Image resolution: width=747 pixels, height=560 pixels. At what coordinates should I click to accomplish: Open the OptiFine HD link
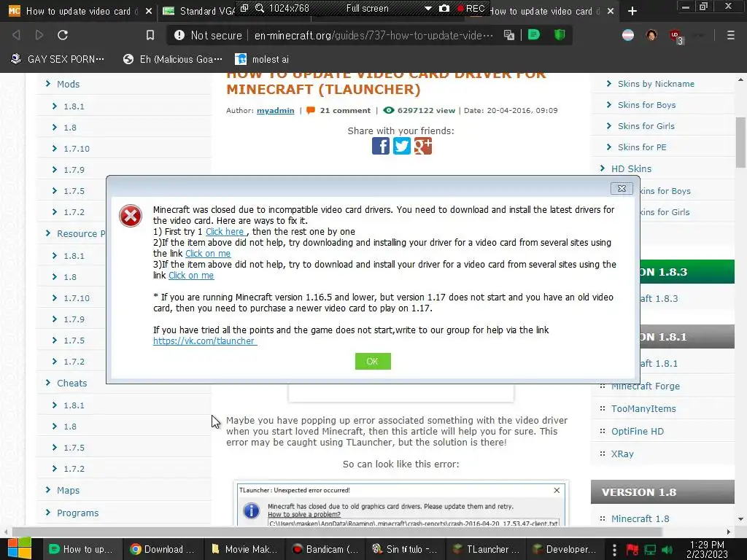637,432
